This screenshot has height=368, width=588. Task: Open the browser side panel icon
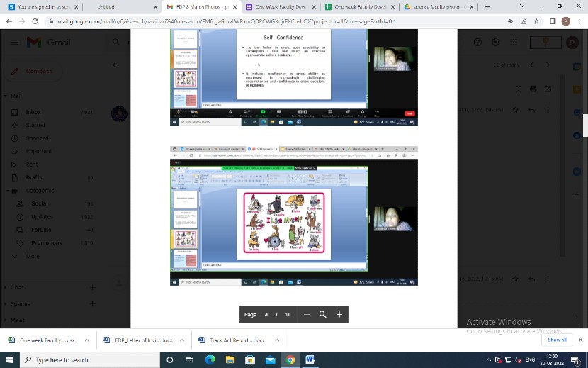(x=552, y=21)
